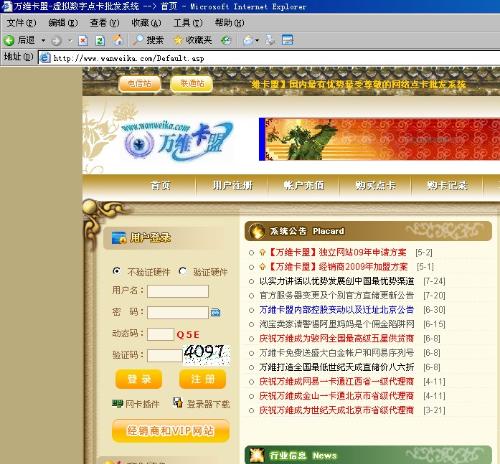Open 官方服务器变更 announcement link
The width and height of the screenshot is (500, 464).
[x=337, y=295]
